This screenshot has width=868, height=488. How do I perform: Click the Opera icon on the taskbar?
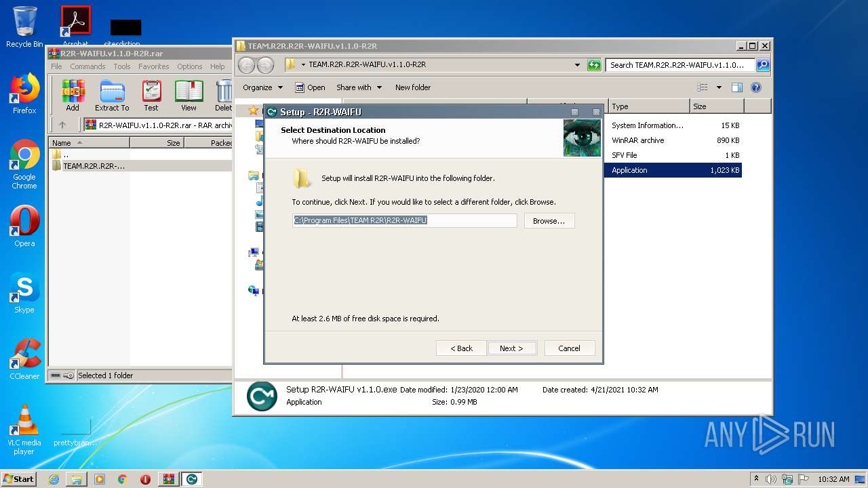(x=145, y=479)
